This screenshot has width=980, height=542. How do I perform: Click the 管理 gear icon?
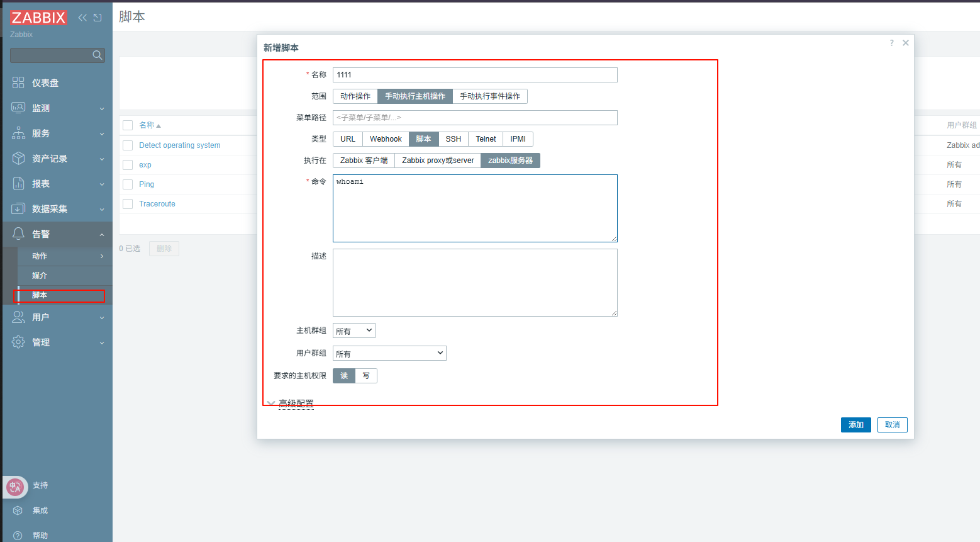click(18, 342)
